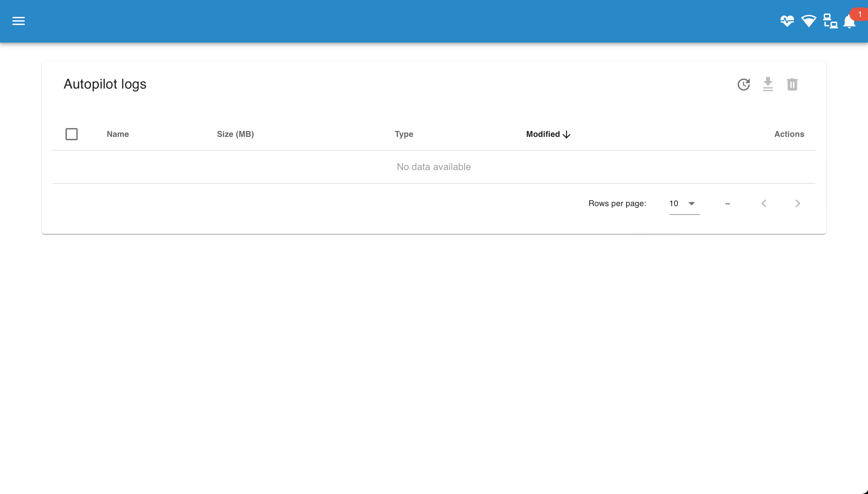This screenshot has height=494, width=868.
Task: Click the Actions column header
Action: [789, 134]
